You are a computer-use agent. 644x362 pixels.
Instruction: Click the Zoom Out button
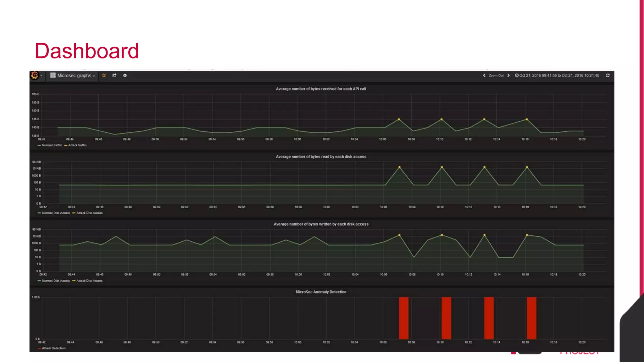496,75
